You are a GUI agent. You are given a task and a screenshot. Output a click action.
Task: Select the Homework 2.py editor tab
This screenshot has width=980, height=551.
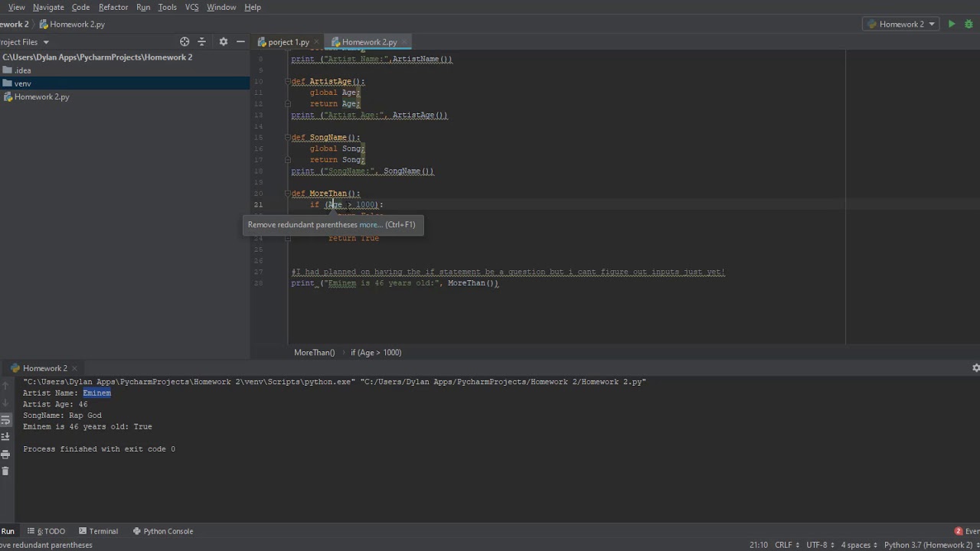[368, 42]
